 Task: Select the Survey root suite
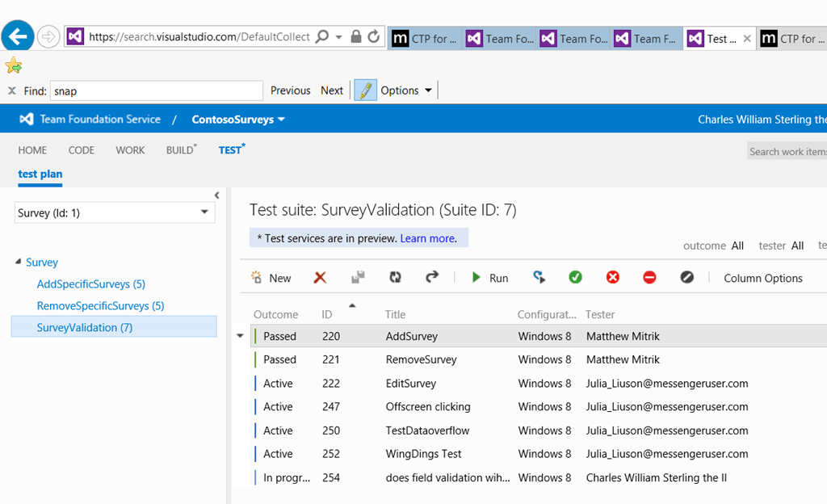[x=42, y=262]
